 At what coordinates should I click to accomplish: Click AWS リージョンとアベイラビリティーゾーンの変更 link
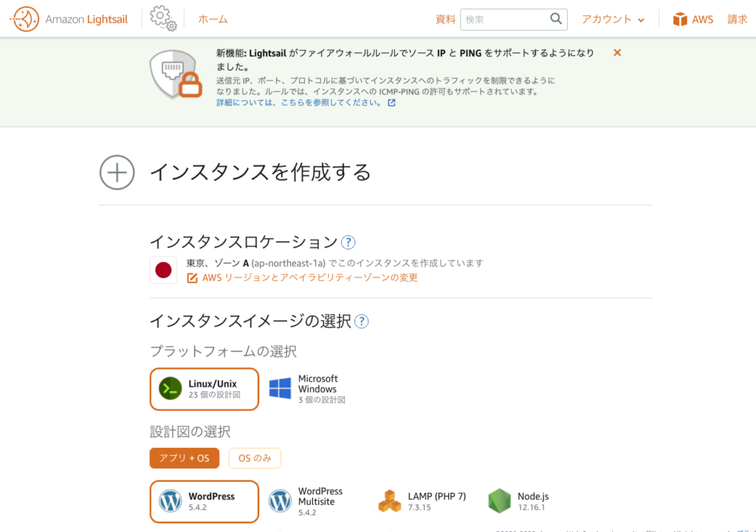tap(310, 277)
